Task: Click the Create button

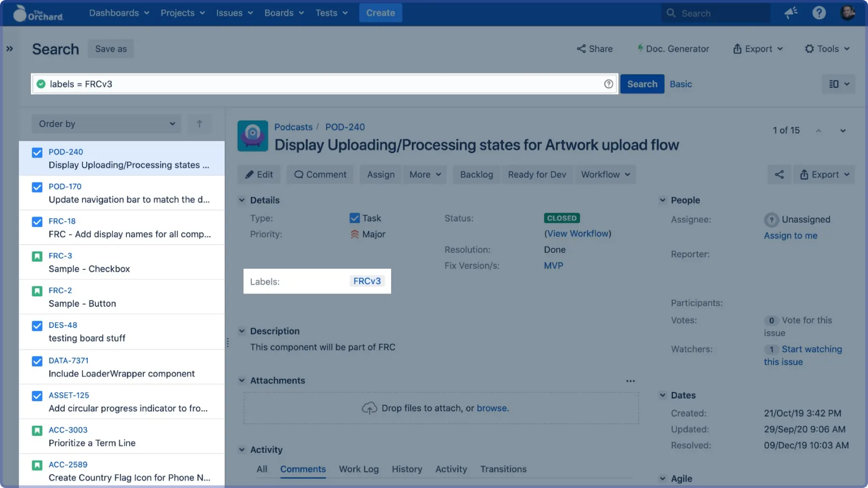Action: (x=380, y=13)
